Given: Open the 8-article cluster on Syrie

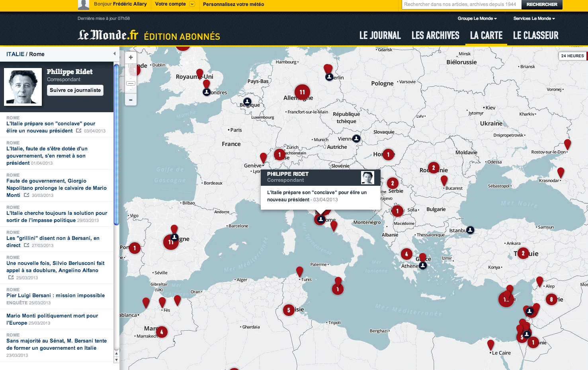Looking at the screenshot, I should coord(551,299).
